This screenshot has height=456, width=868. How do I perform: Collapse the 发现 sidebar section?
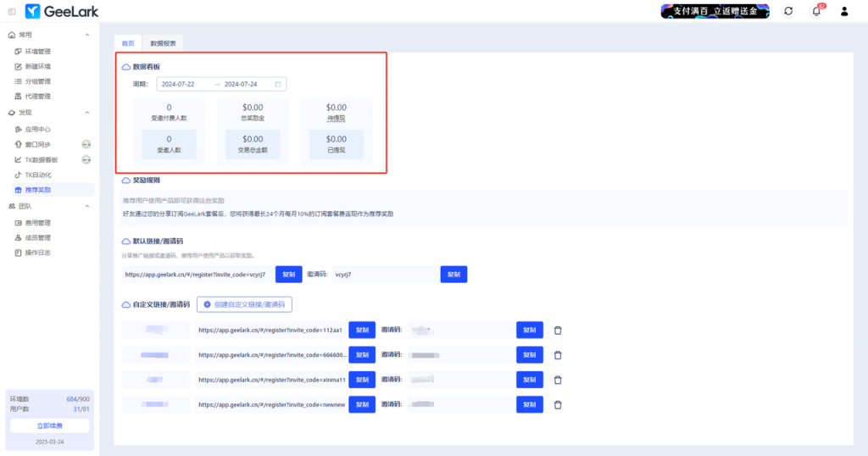coord(87,112)
